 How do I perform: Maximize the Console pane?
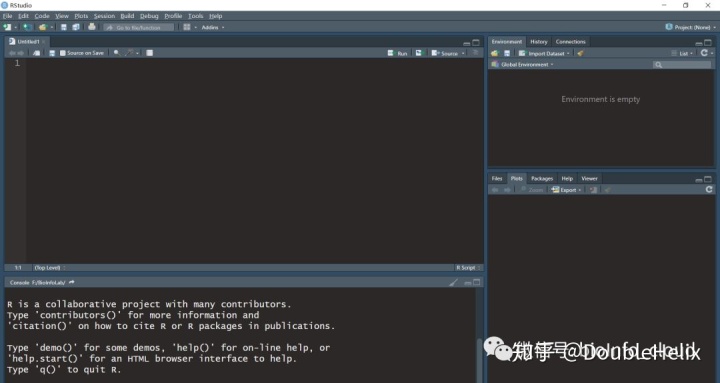[x=477, y=282]
